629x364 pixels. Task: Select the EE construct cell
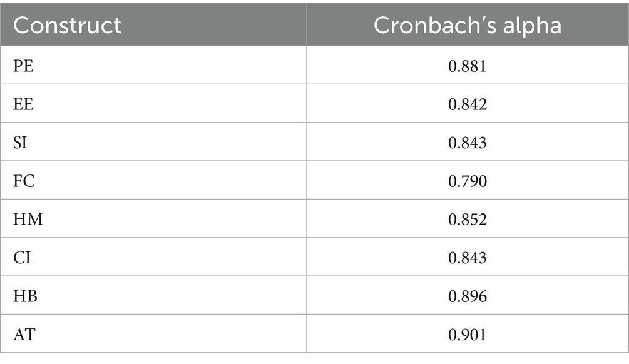pyautogui.click(x=23, y=104)
